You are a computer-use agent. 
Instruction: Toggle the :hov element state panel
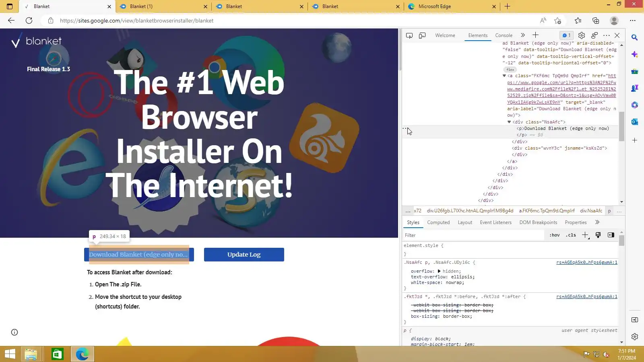(555, 235)
